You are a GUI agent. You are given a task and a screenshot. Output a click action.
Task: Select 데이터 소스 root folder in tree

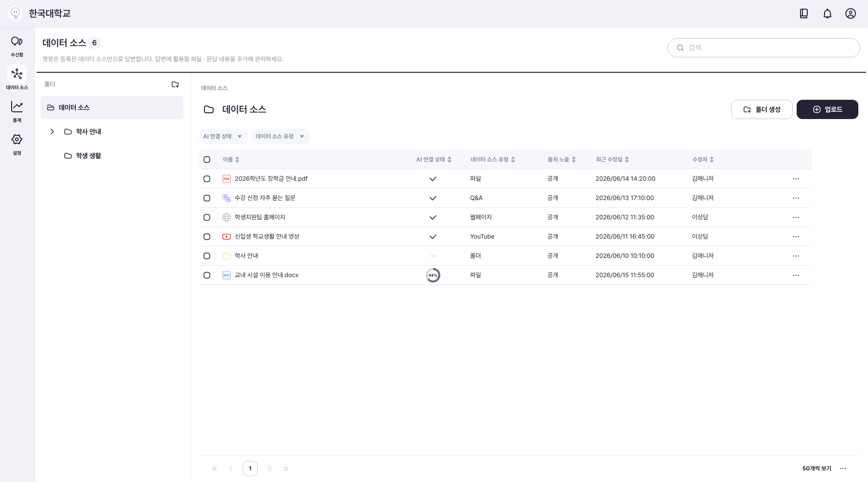pyautogui.click(x=112, y=107)
